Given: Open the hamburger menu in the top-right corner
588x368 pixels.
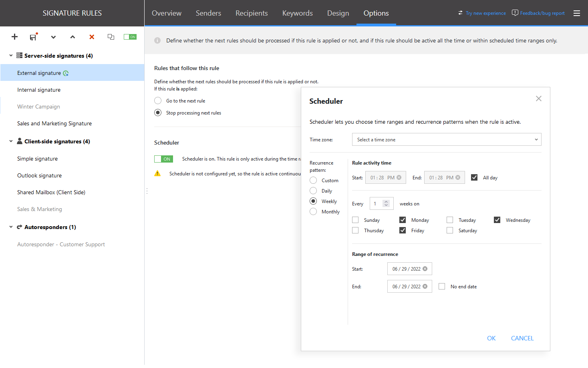Looking at the screenshot, I should tap(577, 13).
